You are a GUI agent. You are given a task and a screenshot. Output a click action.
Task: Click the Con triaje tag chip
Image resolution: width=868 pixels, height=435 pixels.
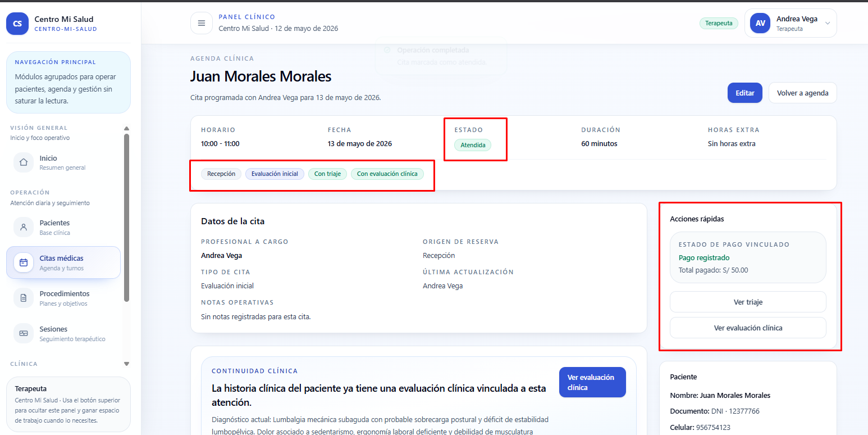[327, 174]
